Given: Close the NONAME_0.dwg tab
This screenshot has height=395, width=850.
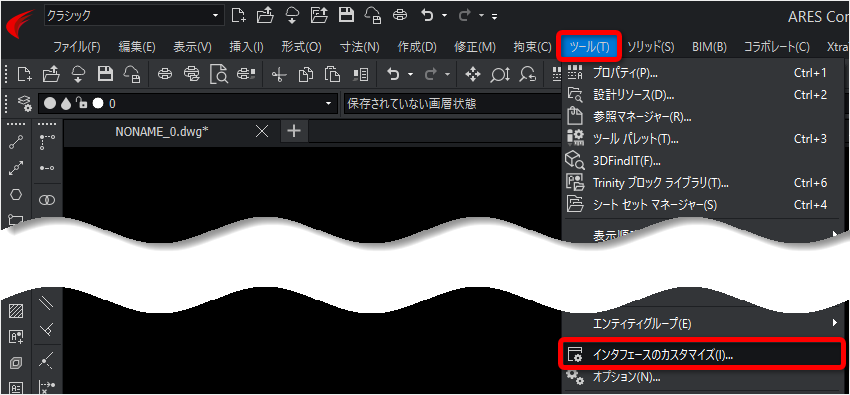Looking at the screenshot, I should click(262, 131).
